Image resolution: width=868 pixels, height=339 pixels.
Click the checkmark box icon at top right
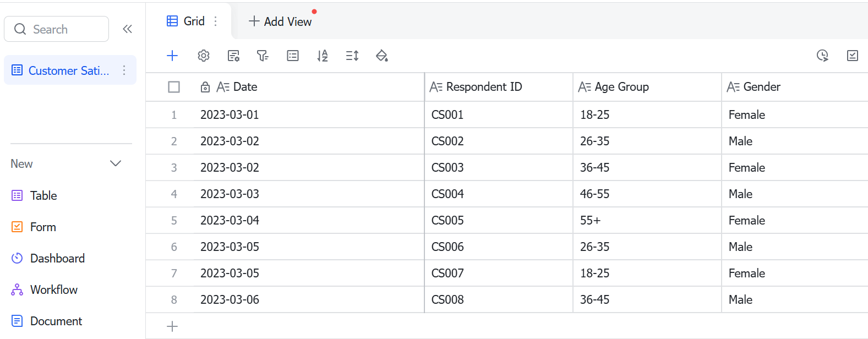tap(853, 56)
